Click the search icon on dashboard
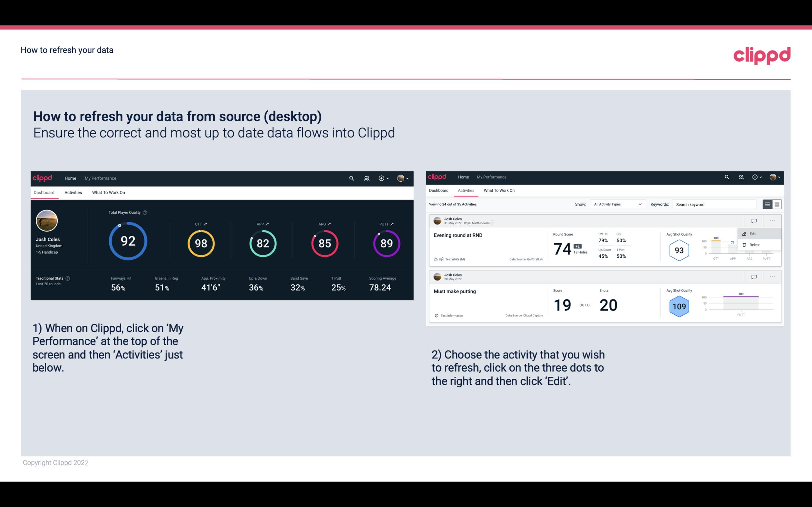Viewport: 812px width, 507px height. 351,178
